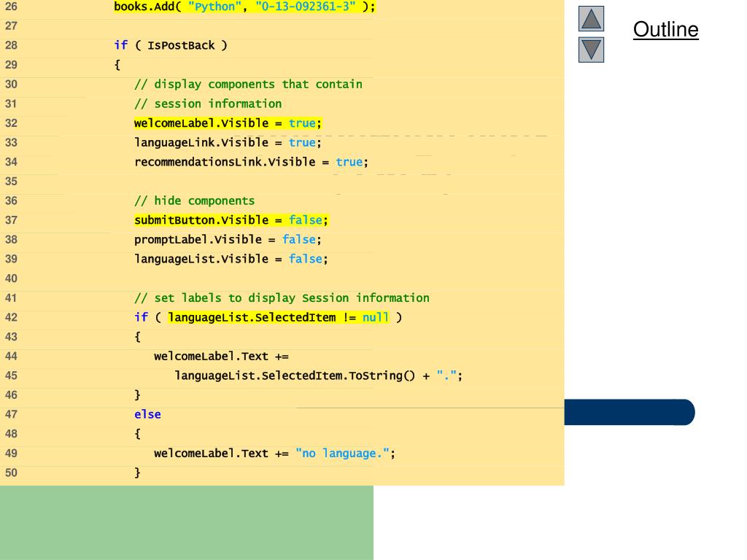
Task: Click highlighted 'languageList.SelectedItem != null'
Action: click(x=279, y=317)
